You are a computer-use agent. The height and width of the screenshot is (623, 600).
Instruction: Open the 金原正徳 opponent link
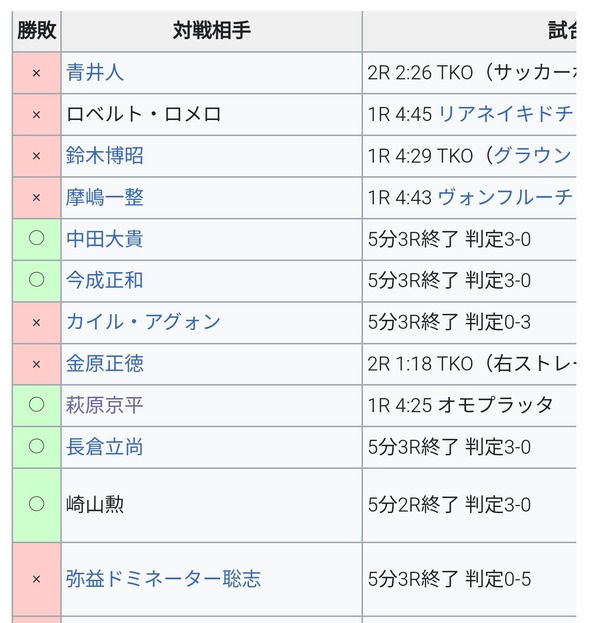[105, 364]
